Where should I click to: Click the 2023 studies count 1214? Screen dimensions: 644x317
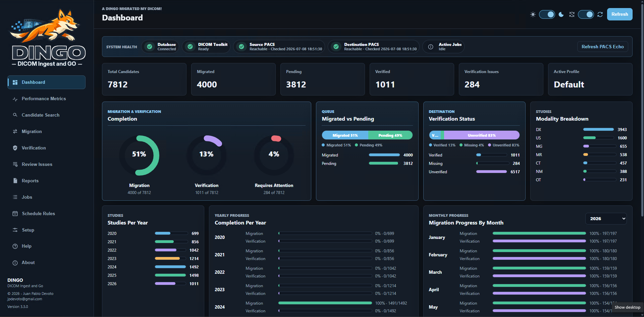194,259
